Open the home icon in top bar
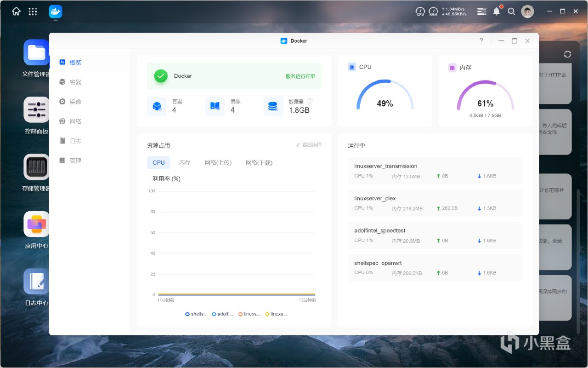 click(x=16, y=11)
